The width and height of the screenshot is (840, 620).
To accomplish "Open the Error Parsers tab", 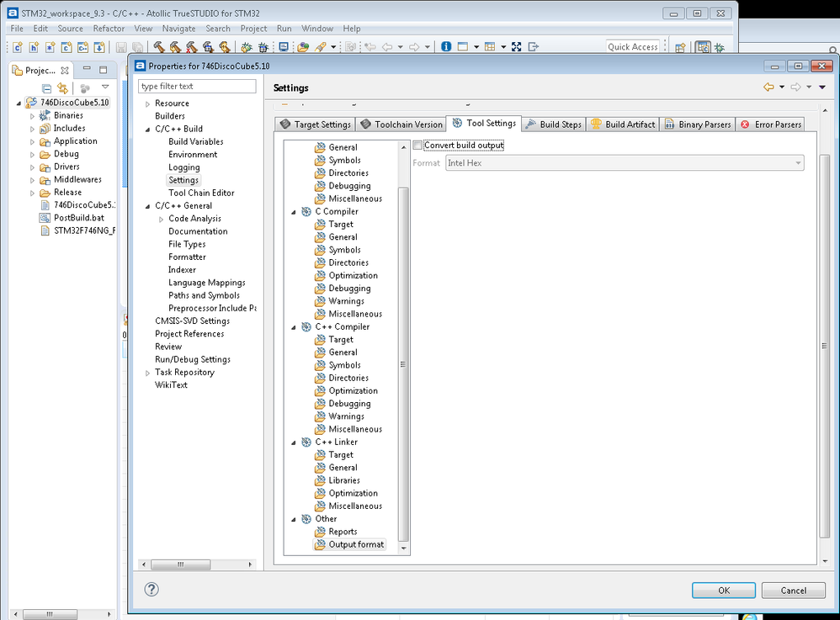I will coord(770,125).
